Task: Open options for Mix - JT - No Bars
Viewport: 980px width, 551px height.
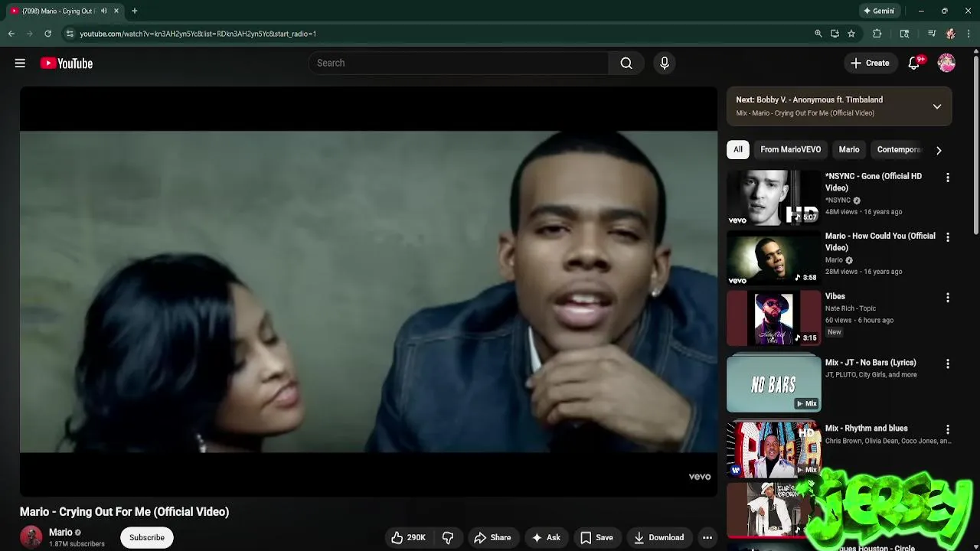Action: coord(948,364)
